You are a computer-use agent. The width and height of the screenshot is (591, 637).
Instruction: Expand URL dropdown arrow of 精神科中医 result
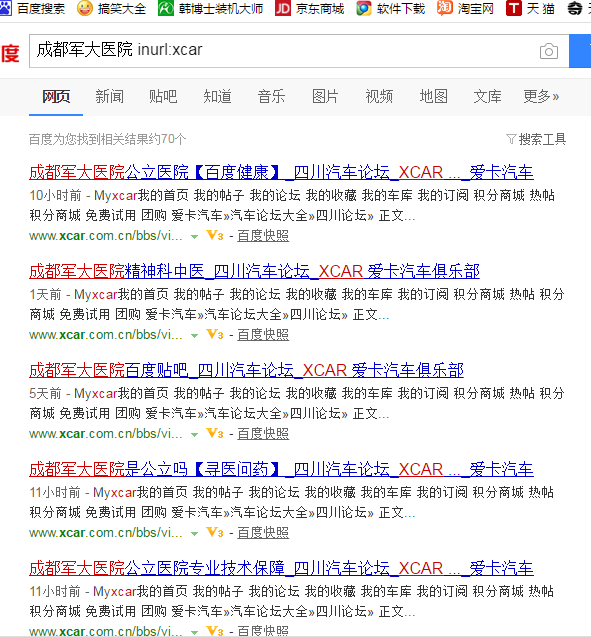tap(195, 336)
